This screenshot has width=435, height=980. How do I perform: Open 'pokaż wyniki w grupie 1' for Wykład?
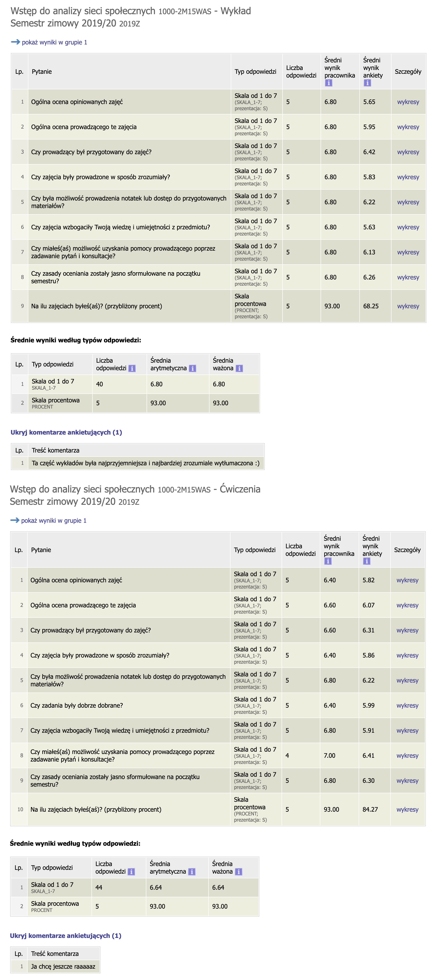pyautogui.click(x=54, y=42)
